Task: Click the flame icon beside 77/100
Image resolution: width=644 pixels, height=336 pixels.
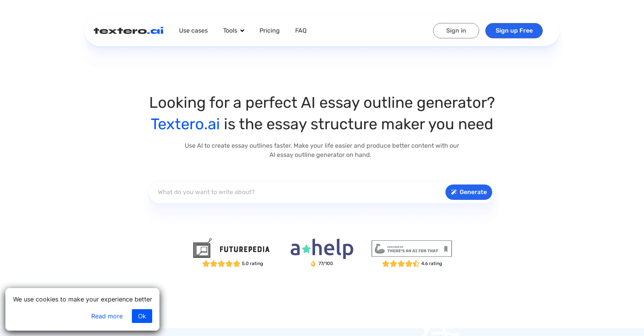Action: (x=313, y=264)
